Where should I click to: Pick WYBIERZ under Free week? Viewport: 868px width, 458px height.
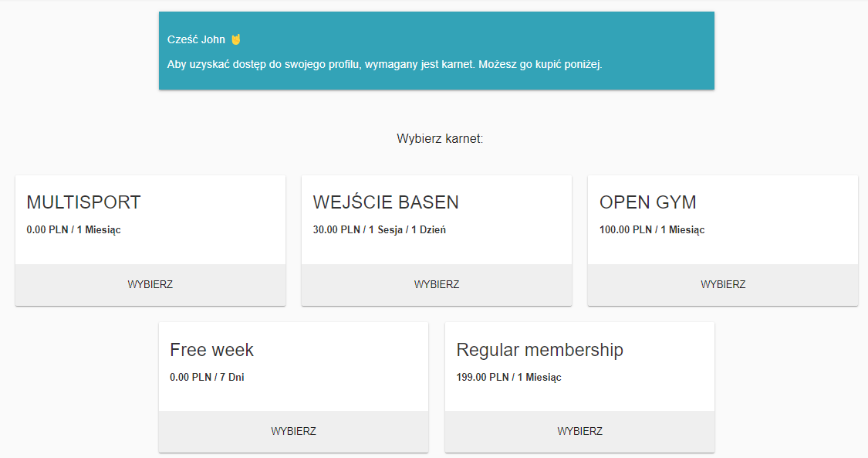[293, 432]
